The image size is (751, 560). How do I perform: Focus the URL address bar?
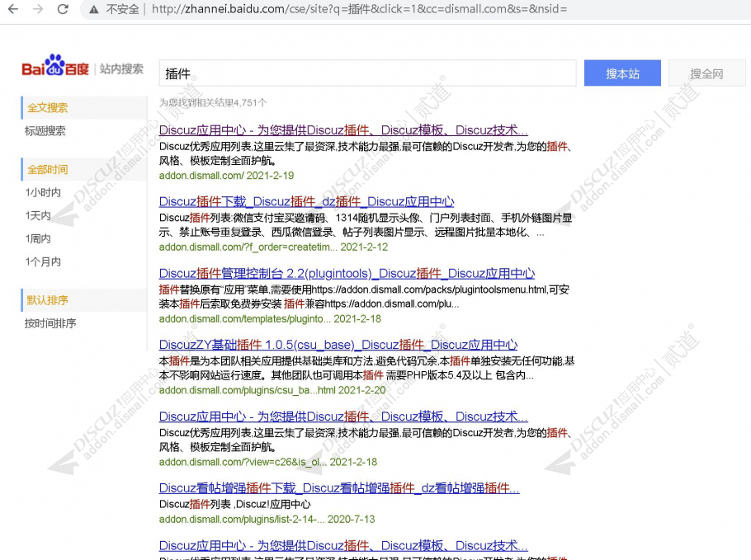(x=359, y=9)
